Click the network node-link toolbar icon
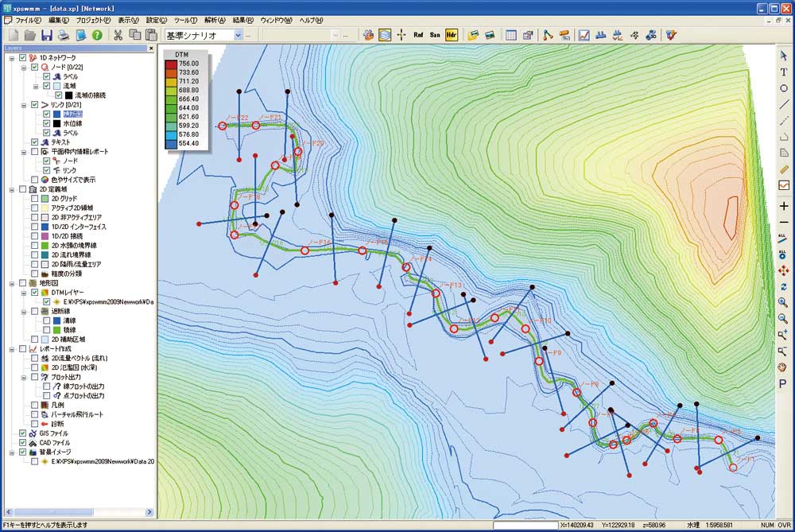The image size is (795, 532). pyautogui.click(x=548, y=35)
